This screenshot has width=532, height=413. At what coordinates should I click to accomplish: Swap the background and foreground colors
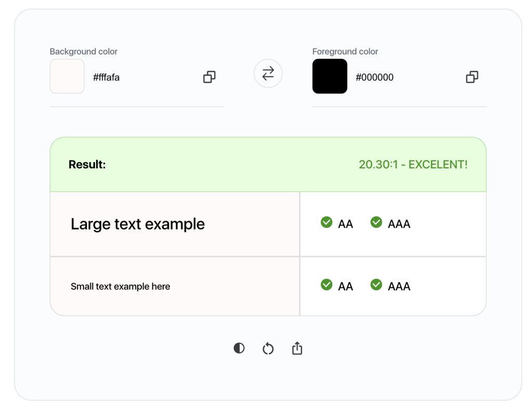click(x=268, y=74)
